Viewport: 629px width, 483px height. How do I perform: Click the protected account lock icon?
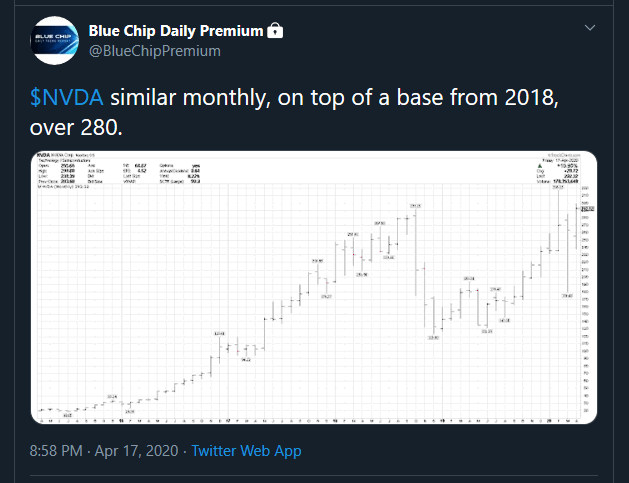(x=275, y=30)
